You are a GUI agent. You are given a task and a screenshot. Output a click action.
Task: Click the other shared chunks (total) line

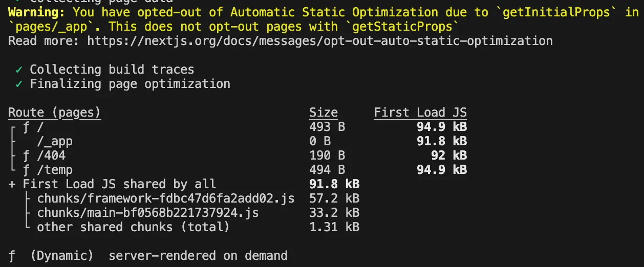(133, 227)
